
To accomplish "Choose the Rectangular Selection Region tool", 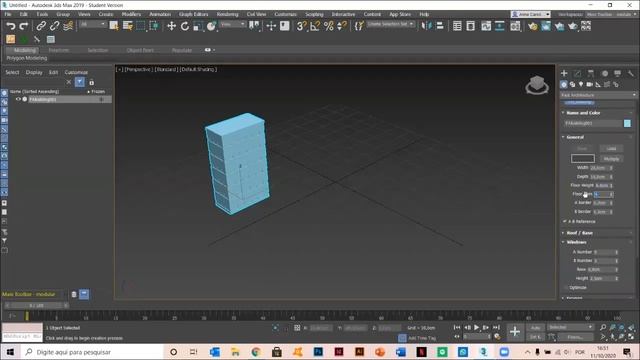I will coord(140,26).
